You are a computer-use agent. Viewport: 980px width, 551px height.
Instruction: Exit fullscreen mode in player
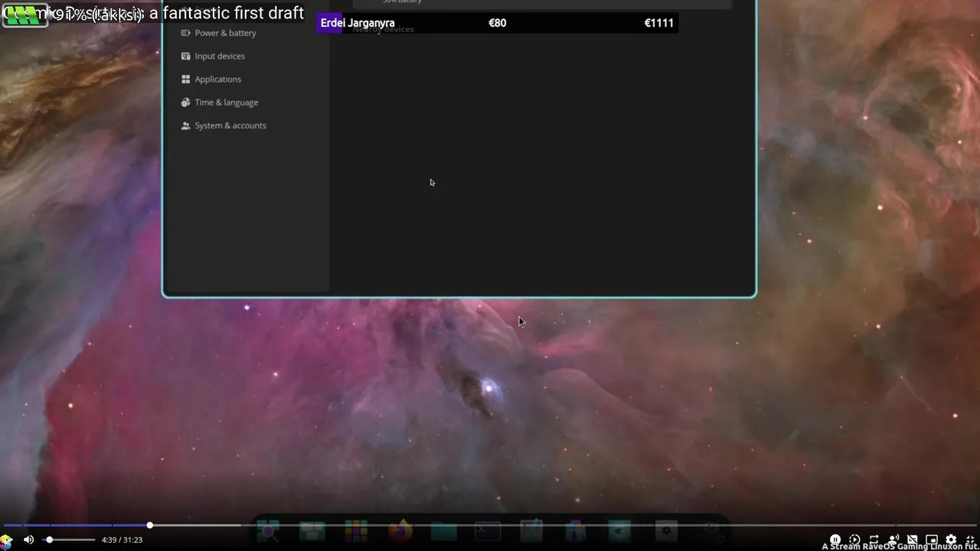click(970, 540)
